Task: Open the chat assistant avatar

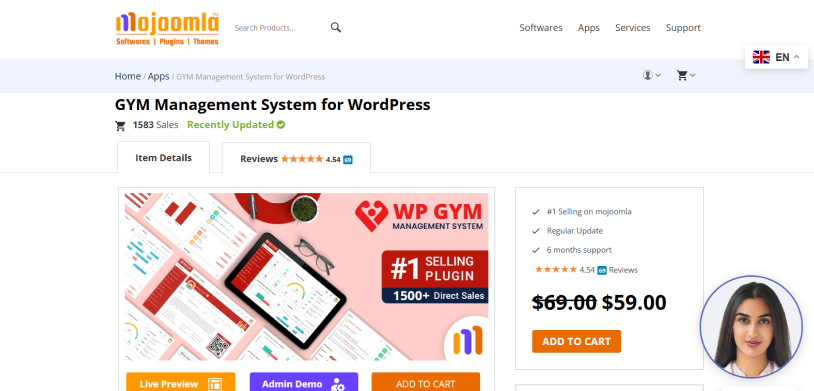Action: pyautogui.click(x=751, y=327)
